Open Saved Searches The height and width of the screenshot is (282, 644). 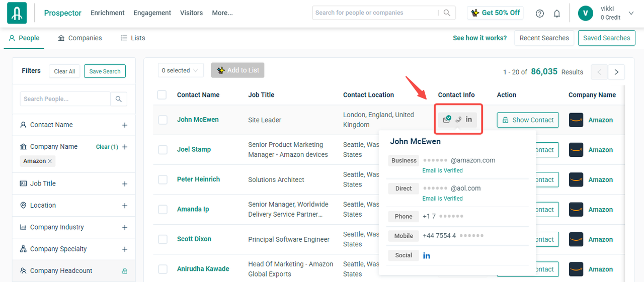606,38
